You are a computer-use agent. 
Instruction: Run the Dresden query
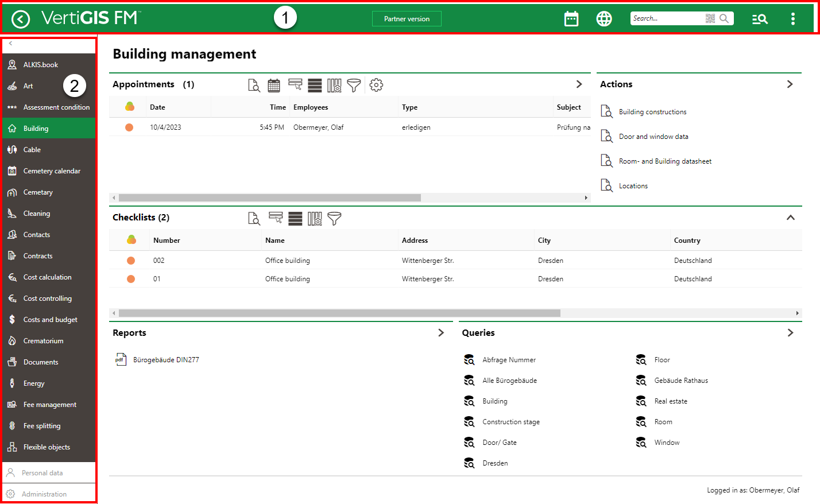tap(495, 463)
